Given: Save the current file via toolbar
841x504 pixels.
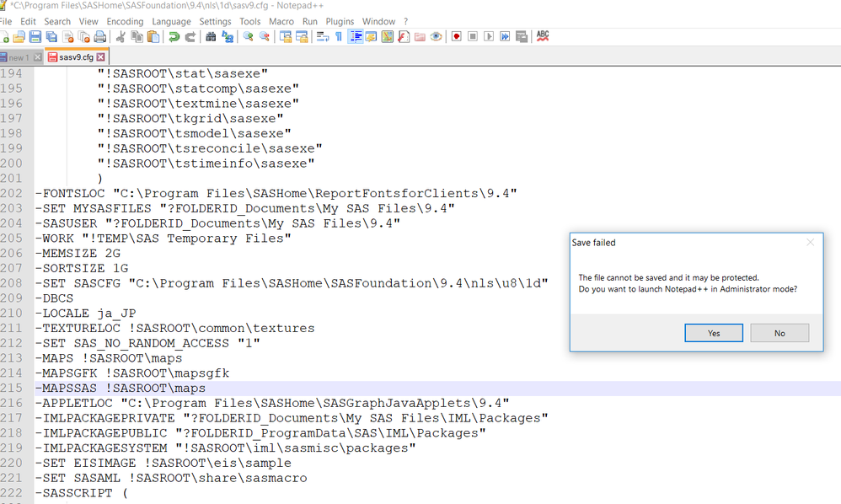Looking at the screenshot, I should click(35, 36).
